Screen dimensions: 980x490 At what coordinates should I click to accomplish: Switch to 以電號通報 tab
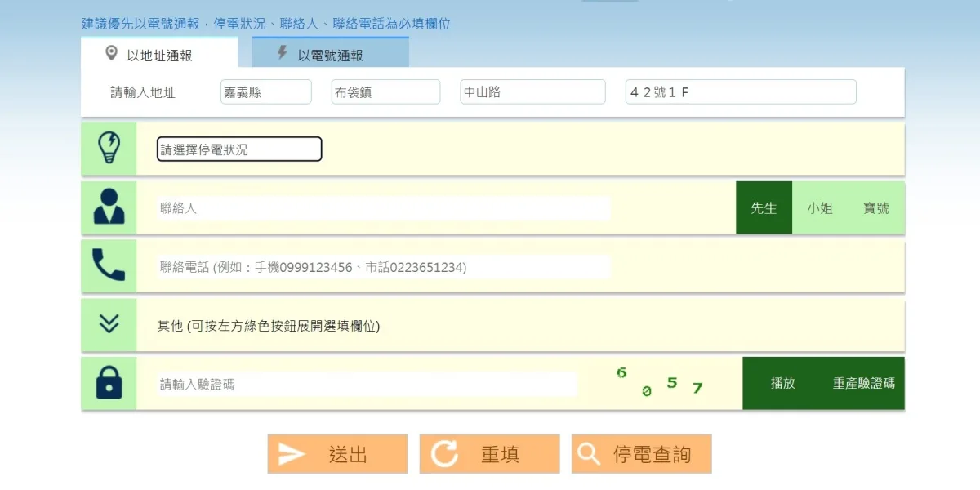330,53
